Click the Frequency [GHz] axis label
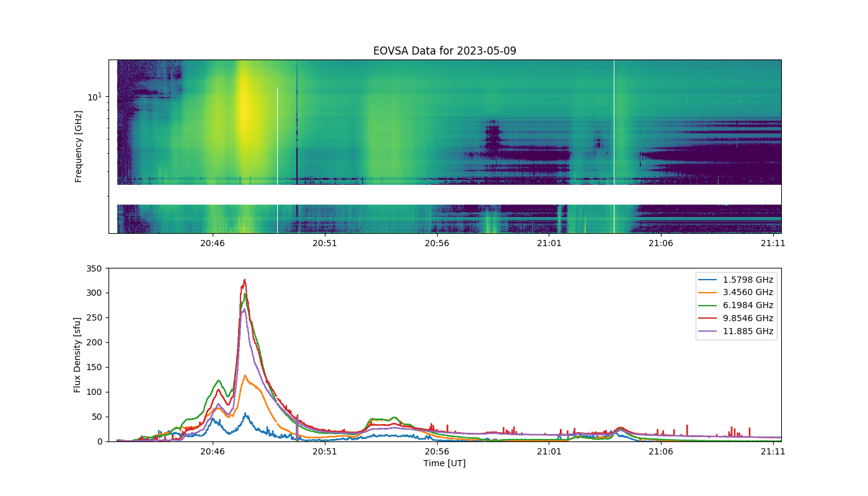This screenshot has width=868, height=496. point(79,146)
